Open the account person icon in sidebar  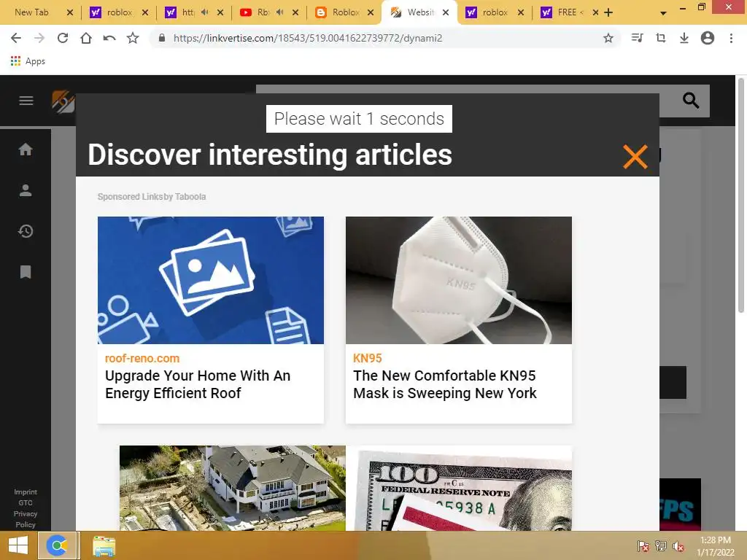[26, 190]
